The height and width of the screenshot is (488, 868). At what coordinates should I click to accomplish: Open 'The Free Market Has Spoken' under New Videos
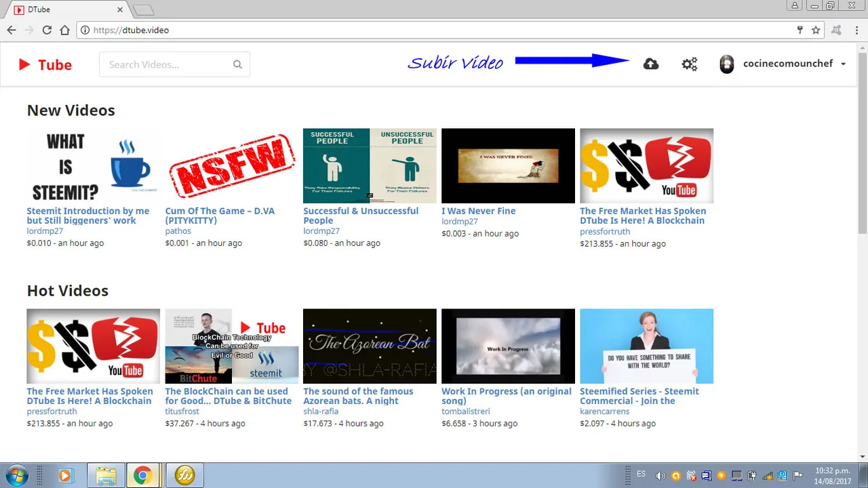[643, 216]
